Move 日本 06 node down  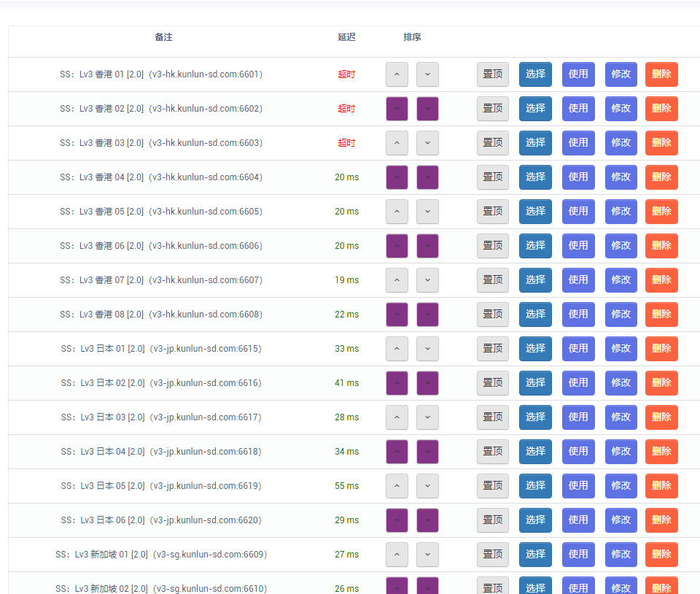(427, 520)
